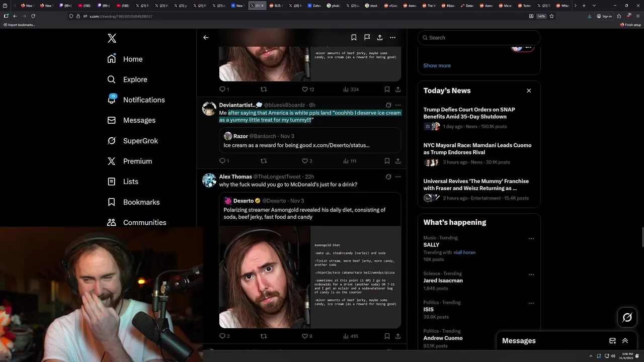Reply to Deviantartist's post
Screen dimensions: 644x362
coord(224,161)
